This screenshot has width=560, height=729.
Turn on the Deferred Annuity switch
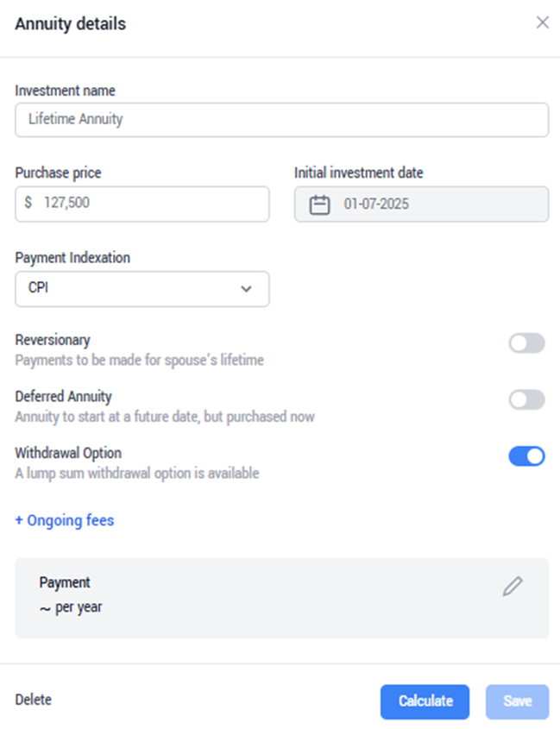pyautogui.click(x=526, y=399)
